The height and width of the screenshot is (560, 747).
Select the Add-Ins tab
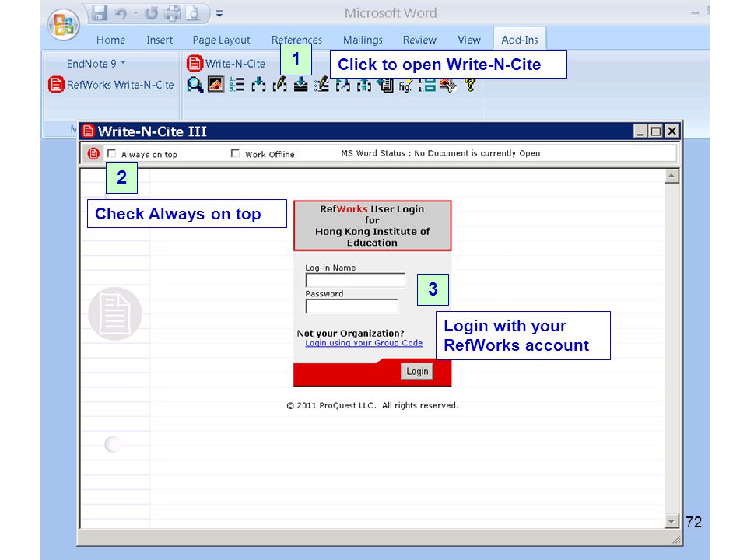point(519,40)
